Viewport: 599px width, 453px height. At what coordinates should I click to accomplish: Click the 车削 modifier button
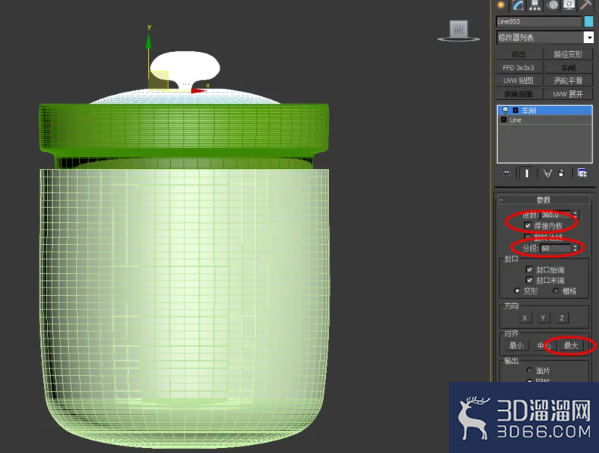click(x=568, y=68)
